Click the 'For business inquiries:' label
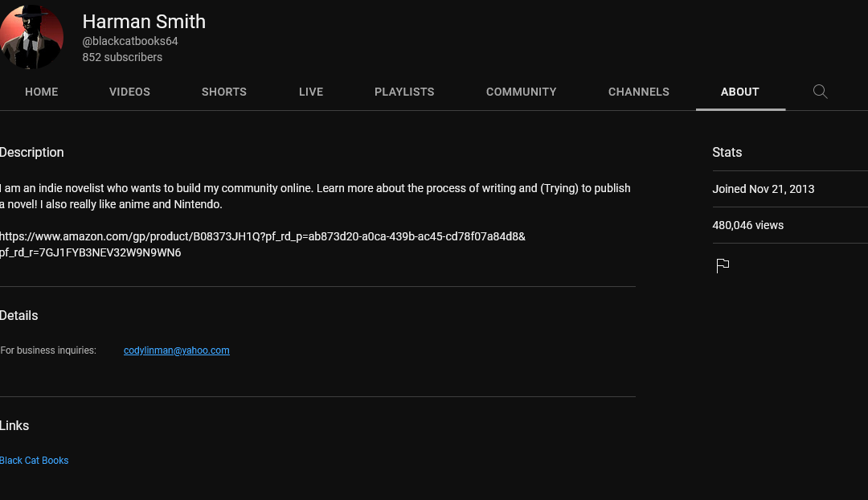The width and height of the screenshot is (868, 500). pyautogui.click(x=48, y=350)
